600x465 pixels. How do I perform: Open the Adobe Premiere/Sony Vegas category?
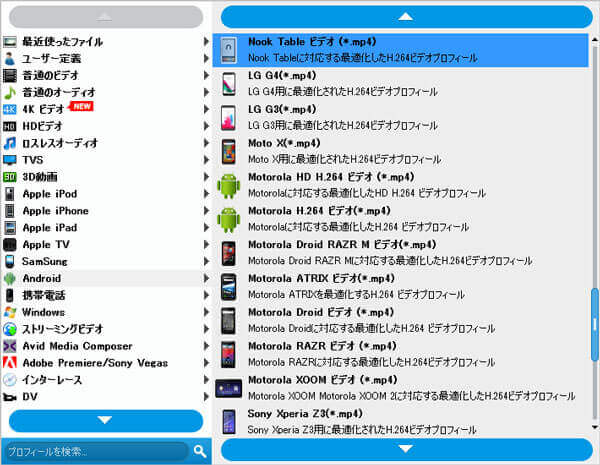(106, 363)
